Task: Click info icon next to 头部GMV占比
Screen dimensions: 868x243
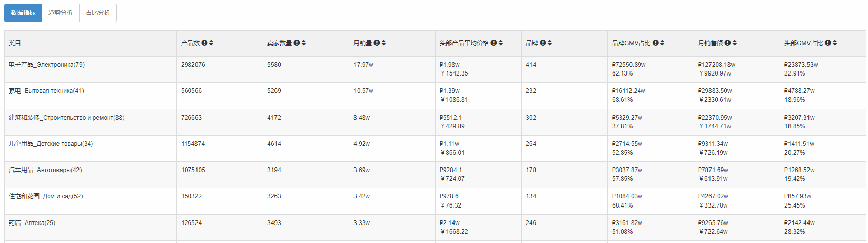Action: click(x=828, y=43)
